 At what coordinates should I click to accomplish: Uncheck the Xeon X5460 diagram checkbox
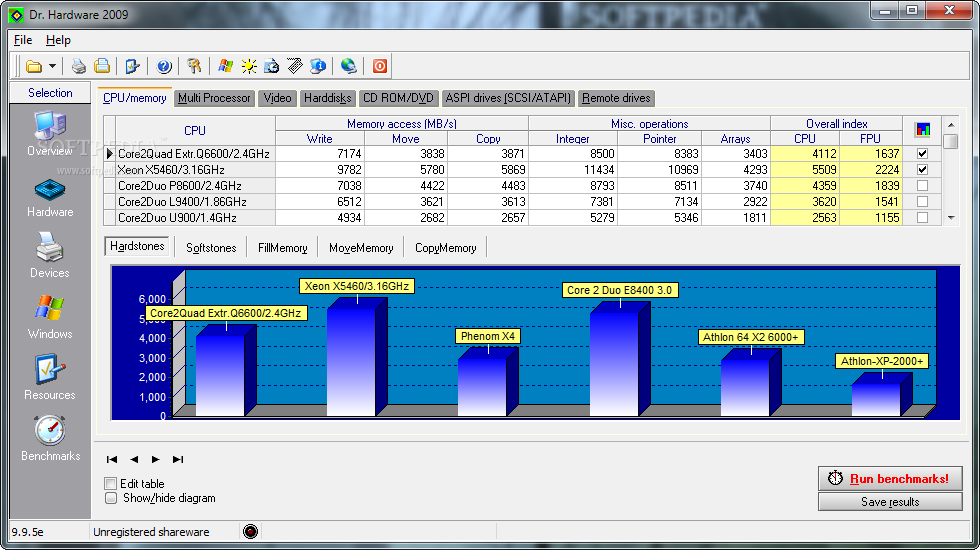(922, 169)
